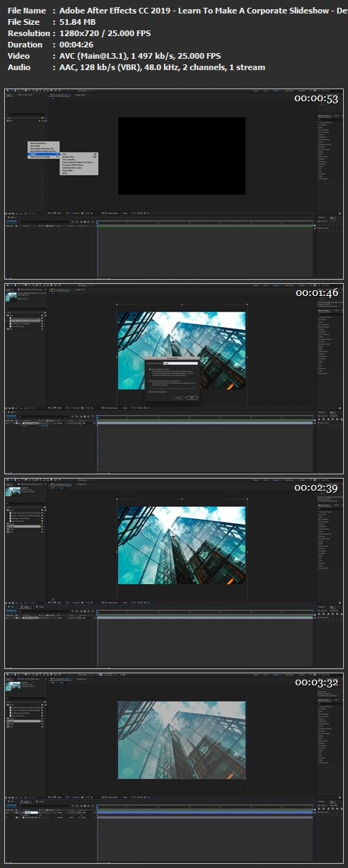Select the first radio option in the 00:01:46 frame's dialog
This screenshot has height=868, width=348.
tap(150, 370)
